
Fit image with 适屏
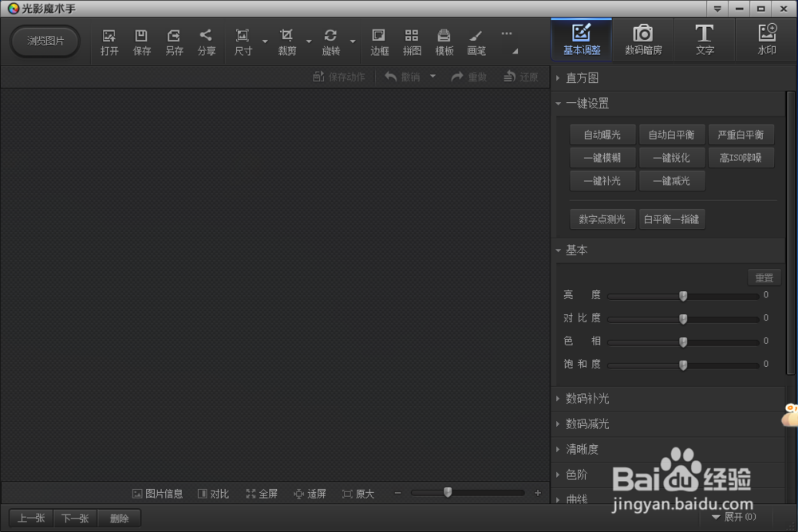[310, 494]
